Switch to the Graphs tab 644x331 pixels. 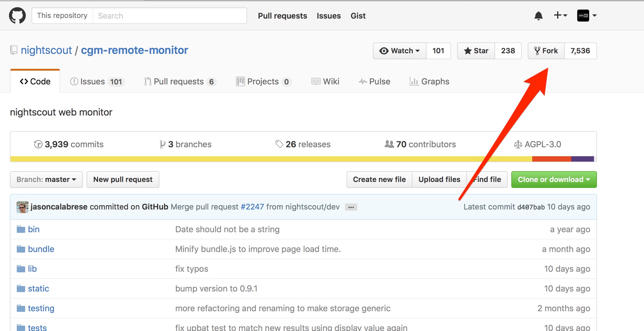click(x=430, y=81)
